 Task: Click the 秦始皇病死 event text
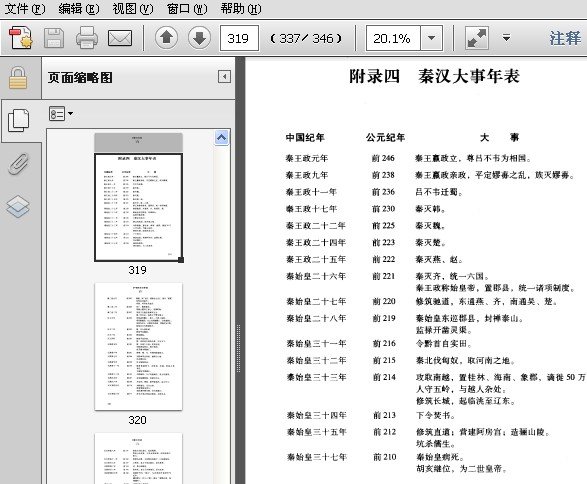[x=441, y=457]
